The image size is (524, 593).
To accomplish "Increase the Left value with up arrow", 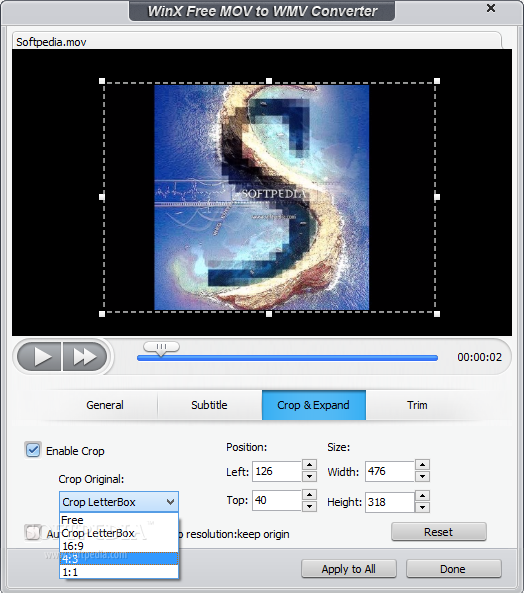I will pos(310,465).
